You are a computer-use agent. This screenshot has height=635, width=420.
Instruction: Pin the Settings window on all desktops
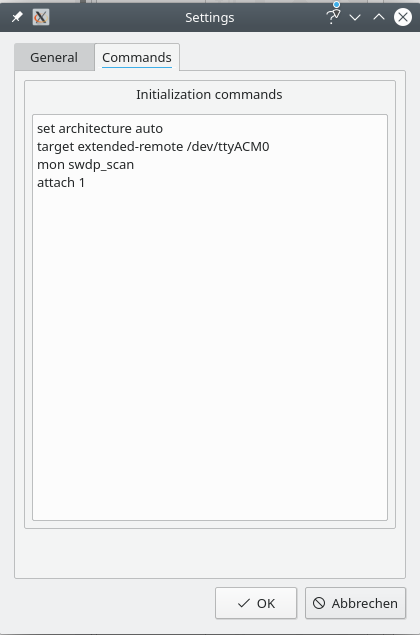[x=17, y=17]
